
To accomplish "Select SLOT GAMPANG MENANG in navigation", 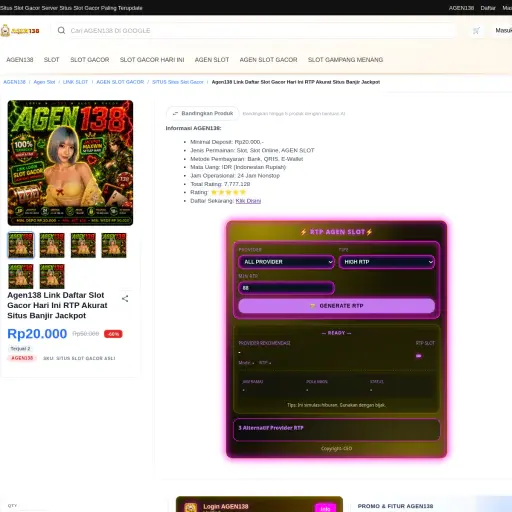I will (345, 60).
